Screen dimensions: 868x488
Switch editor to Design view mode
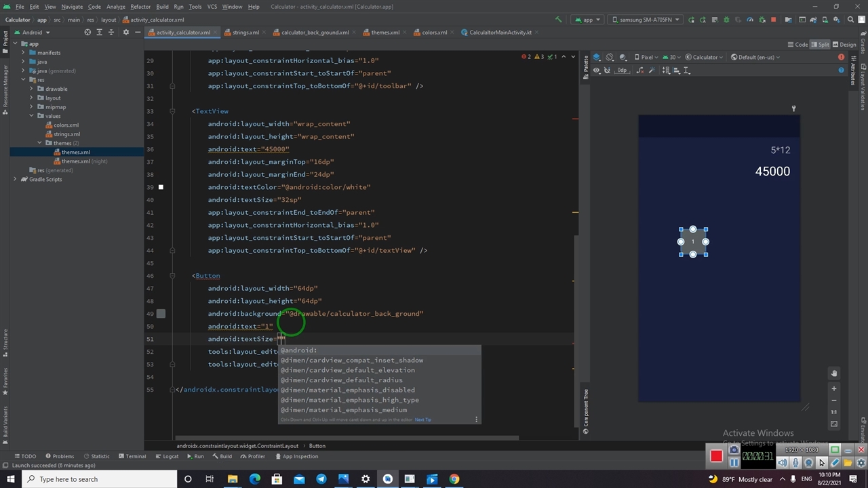click(844, 45)
